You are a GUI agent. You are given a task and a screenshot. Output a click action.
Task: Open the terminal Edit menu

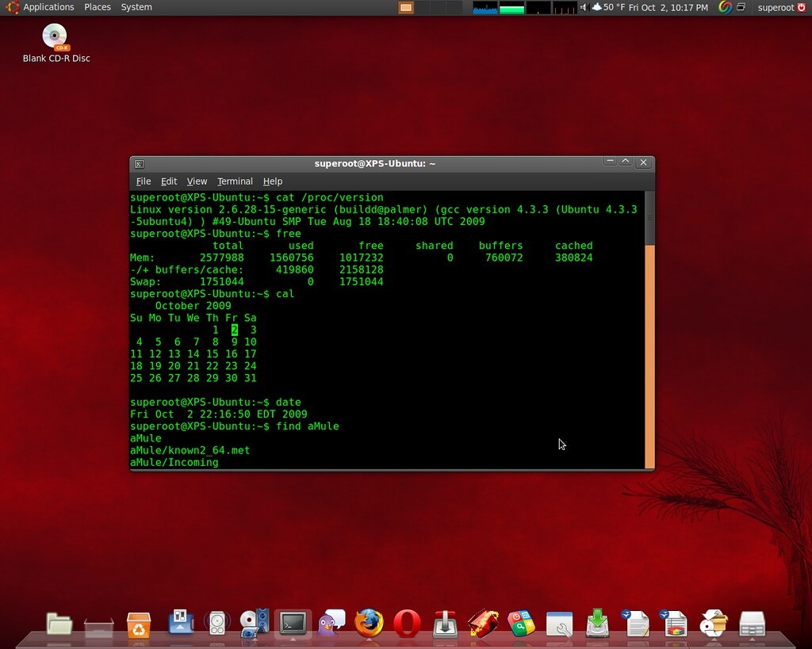[x=169, y=181]
